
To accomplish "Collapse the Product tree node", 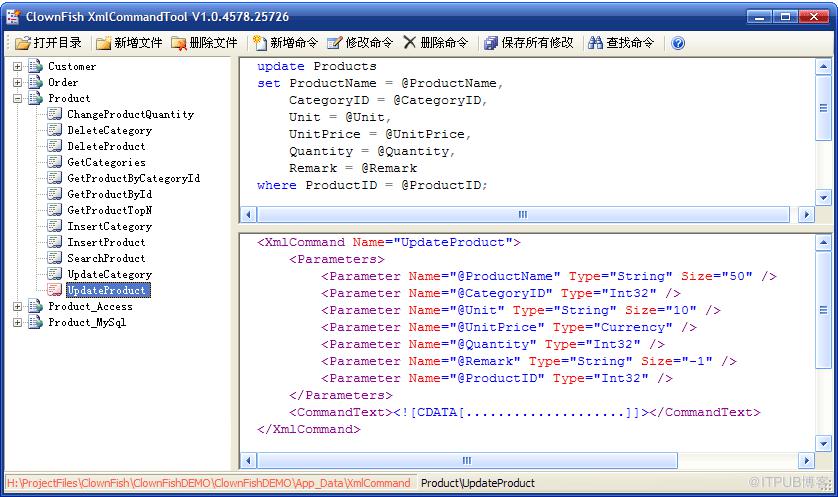I will (18, 98).
